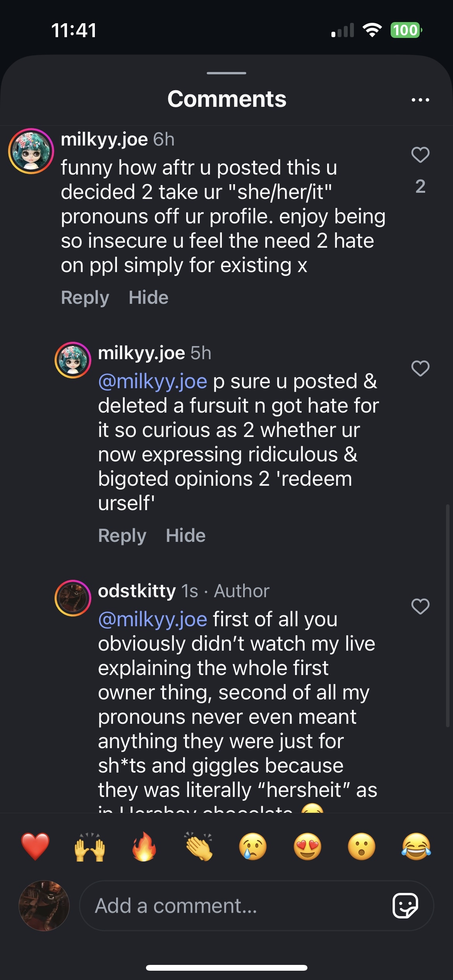
Task: Reply to milkyy.joe's 6h comment
Action: [85, 298]
